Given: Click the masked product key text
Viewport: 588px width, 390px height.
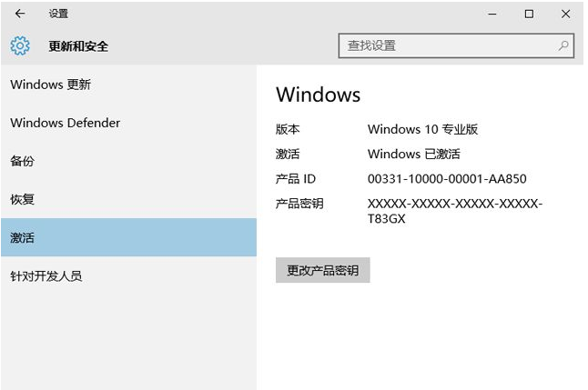Looking at the screenshot, I should pyautogui.click(x=454, y=211).
